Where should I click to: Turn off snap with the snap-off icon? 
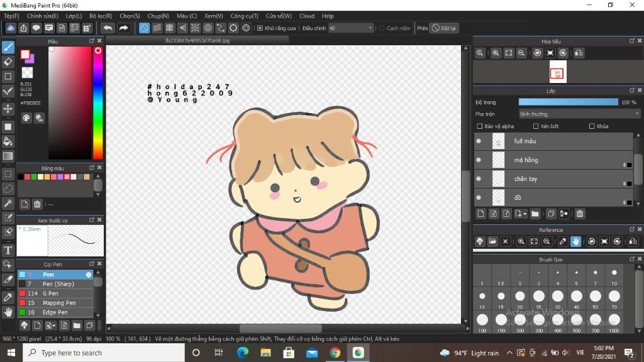144,28
